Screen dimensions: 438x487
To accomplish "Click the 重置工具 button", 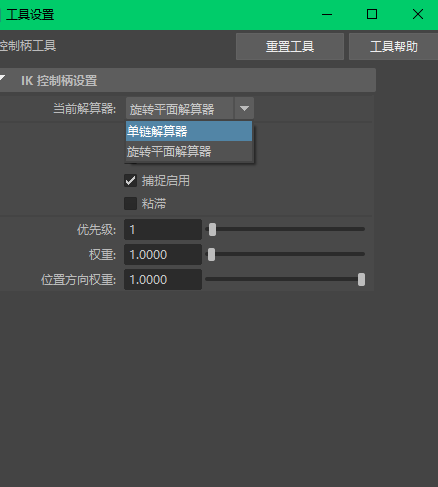I will tap(290, 46).
